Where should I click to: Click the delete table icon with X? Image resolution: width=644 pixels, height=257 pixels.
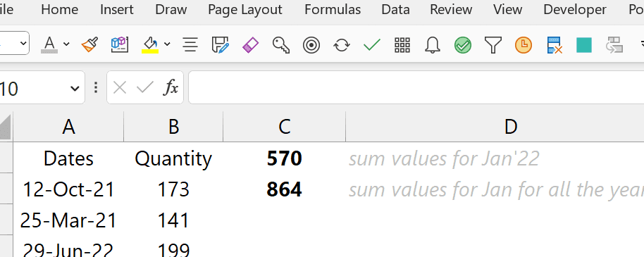click(554, 45)
